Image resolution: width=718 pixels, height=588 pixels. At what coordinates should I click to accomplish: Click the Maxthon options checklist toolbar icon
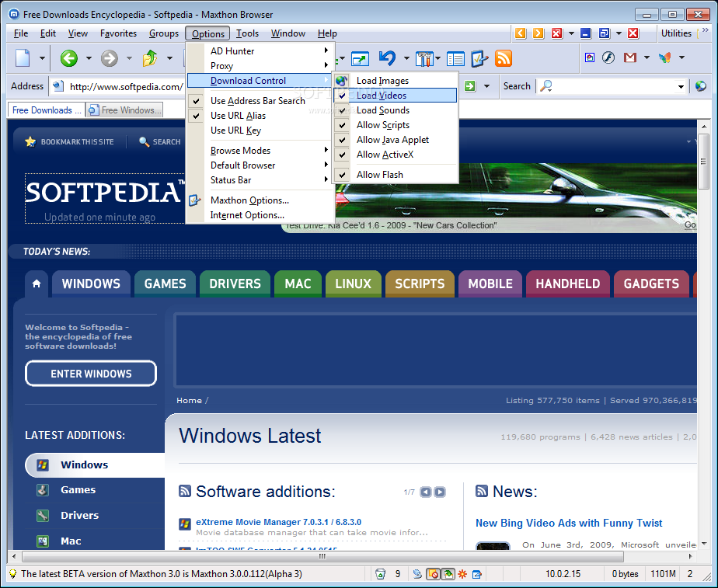coord(479,58)
